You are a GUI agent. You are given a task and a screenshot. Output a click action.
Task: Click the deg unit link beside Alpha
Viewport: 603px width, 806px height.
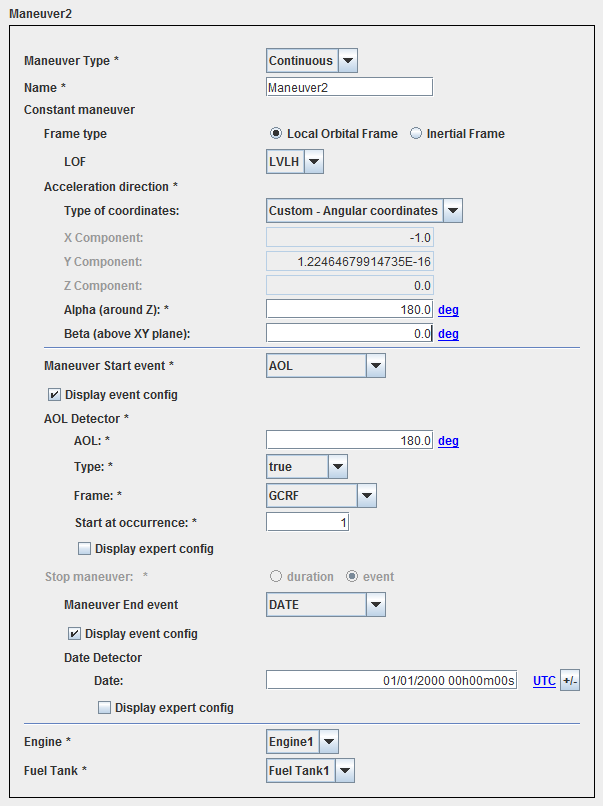[x=448, y=310]
